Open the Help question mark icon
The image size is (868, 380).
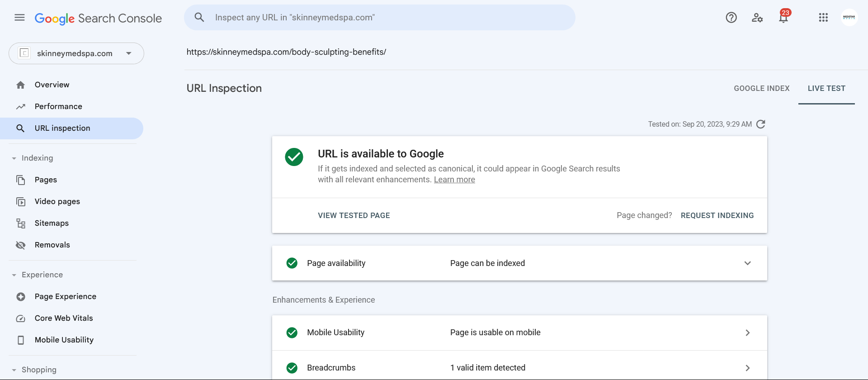[731, 18]
